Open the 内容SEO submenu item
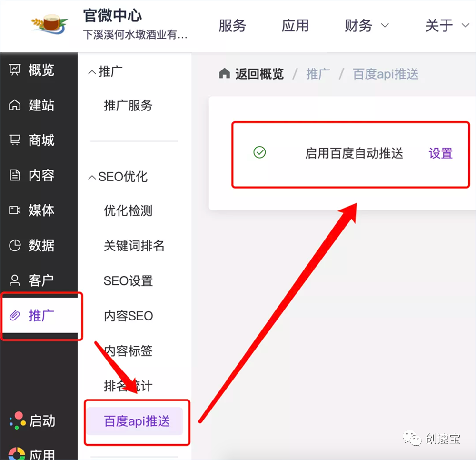476x460 pixels. pos(129,316)
